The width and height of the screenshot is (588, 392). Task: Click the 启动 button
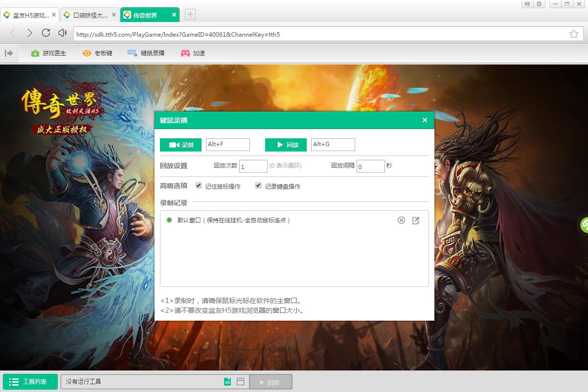coord(271,382)
